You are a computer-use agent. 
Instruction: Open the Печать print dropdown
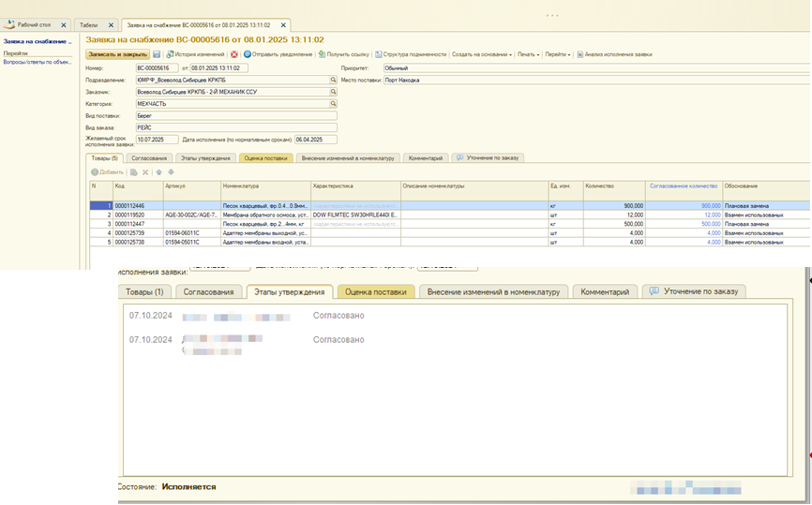(528, 54)
